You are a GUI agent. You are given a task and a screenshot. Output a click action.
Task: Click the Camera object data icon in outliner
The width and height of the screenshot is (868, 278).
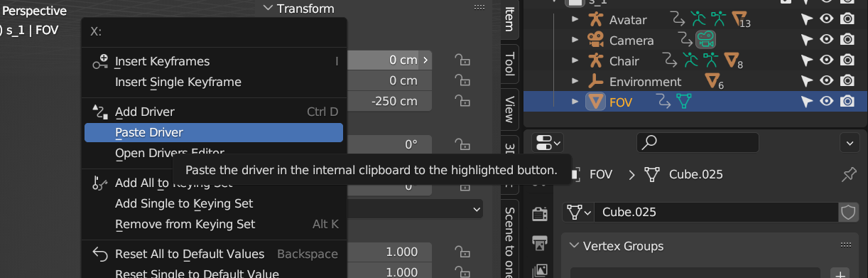(705, 40)
